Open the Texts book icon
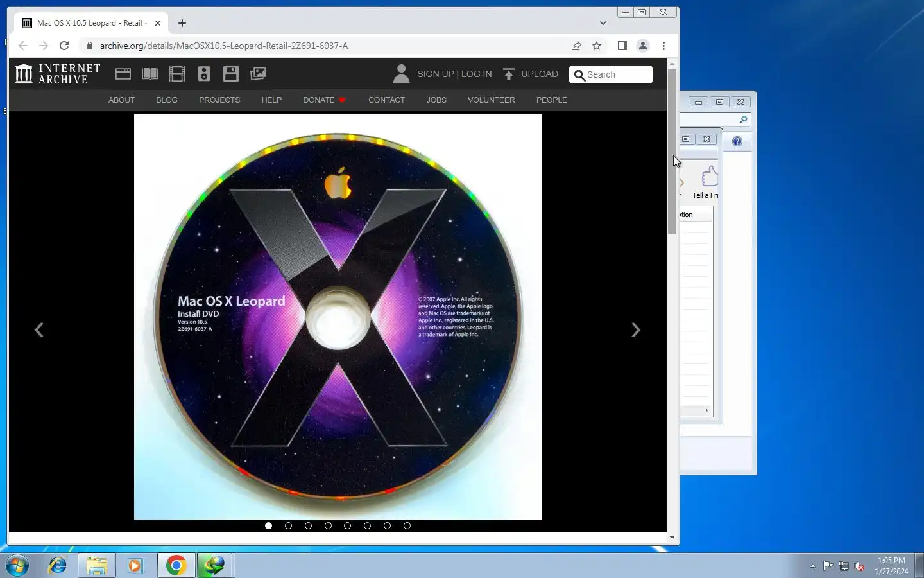 tap(150, 74)
